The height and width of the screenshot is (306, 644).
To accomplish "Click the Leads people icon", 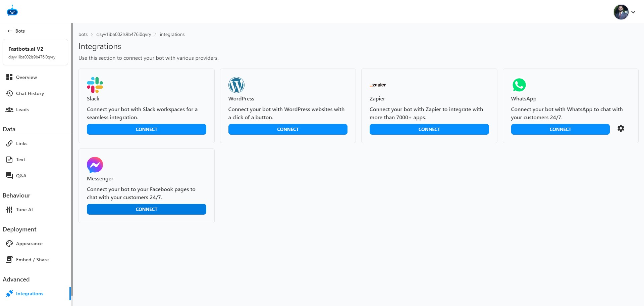I will point(9,110).
